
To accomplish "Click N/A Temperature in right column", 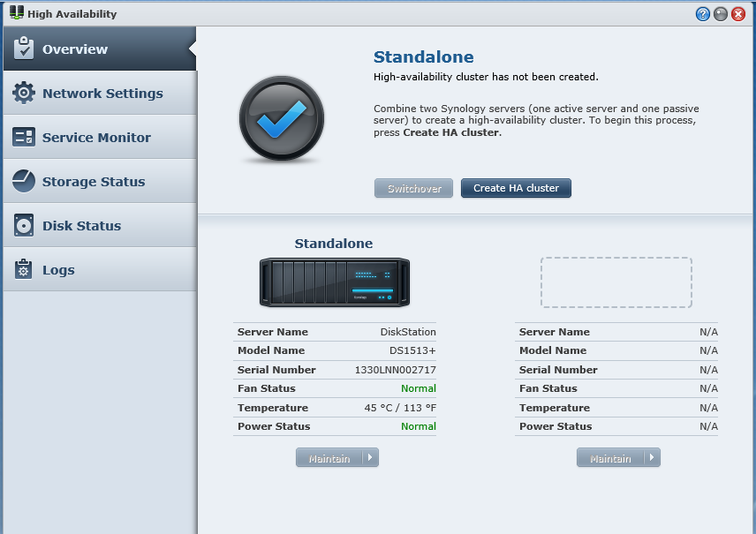I will click(708, 408).
